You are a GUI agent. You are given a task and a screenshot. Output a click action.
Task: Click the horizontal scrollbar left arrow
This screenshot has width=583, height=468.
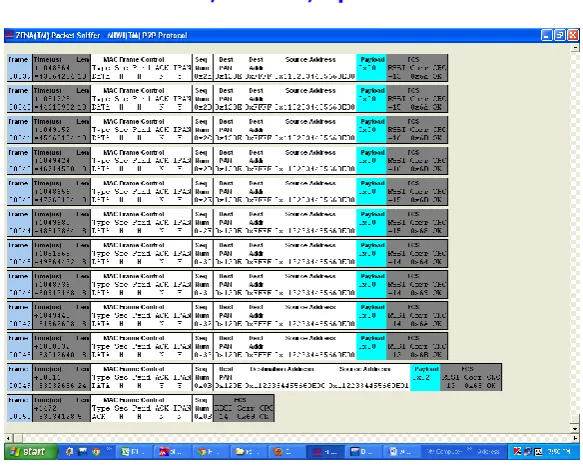[x=8, y=438]
